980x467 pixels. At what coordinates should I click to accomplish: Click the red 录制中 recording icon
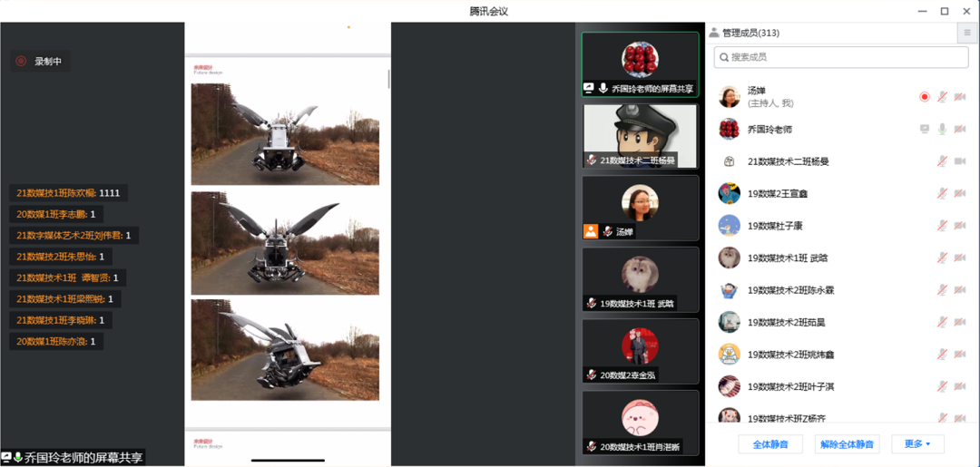tap(21, 62)
